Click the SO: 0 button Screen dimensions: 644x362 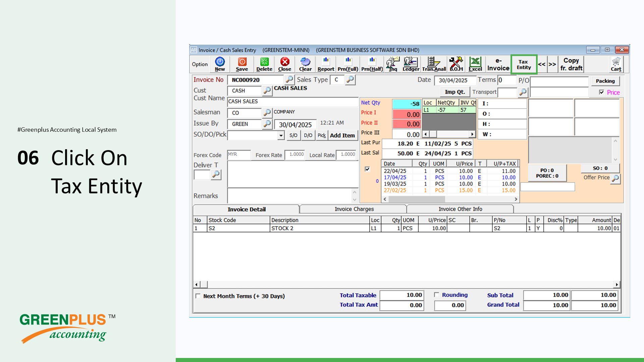tap(600, 168)
